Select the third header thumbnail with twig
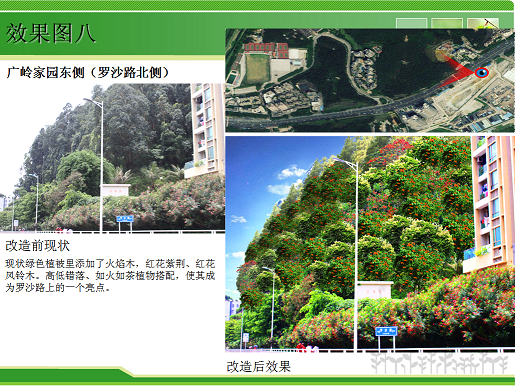Image resolution: width=515 pixels, height=386 pixels. [483, 23]
